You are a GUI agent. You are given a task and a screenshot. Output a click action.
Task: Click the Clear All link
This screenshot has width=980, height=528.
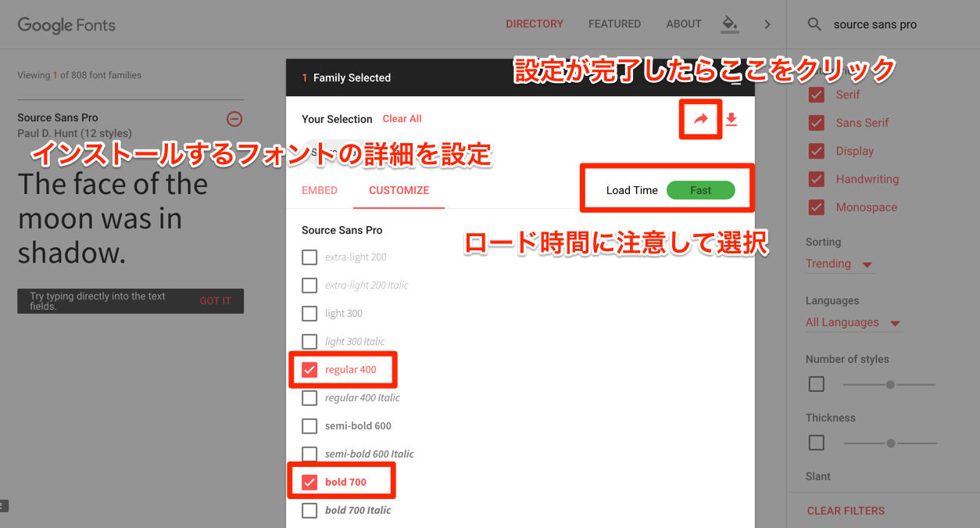pyautogui.click(x=402, y=119)
